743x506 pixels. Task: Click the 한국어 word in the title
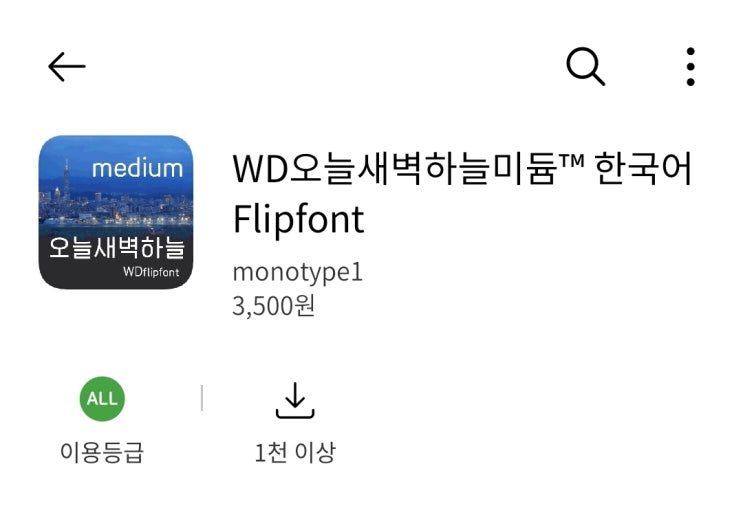(x=643, y=169)
